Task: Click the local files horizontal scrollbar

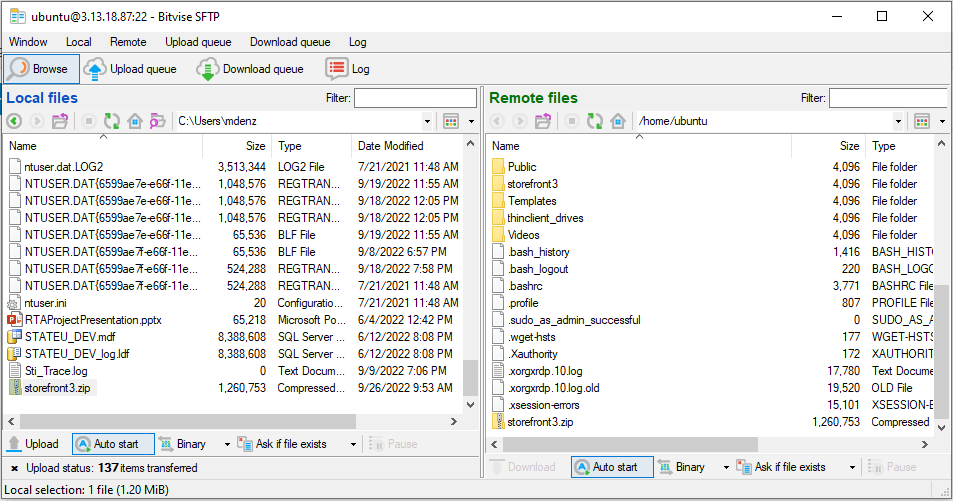Action: point(188,421)
